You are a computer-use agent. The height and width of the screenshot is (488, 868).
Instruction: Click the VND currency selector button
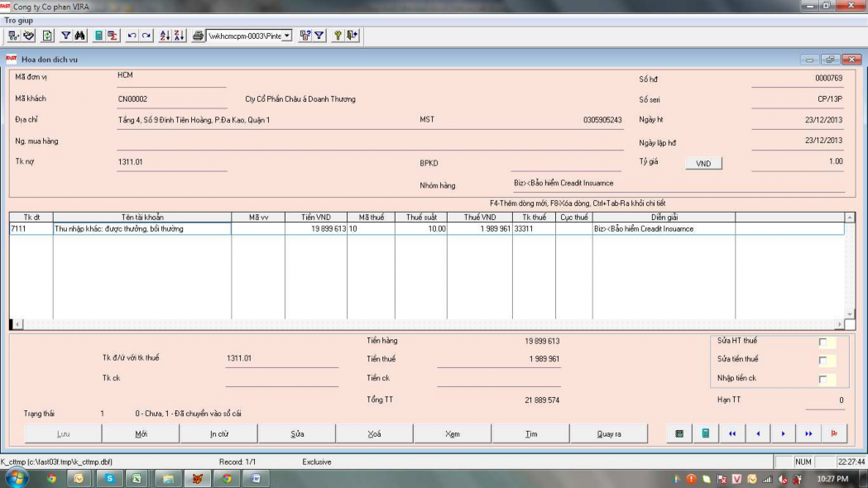[x=703, y=164]
